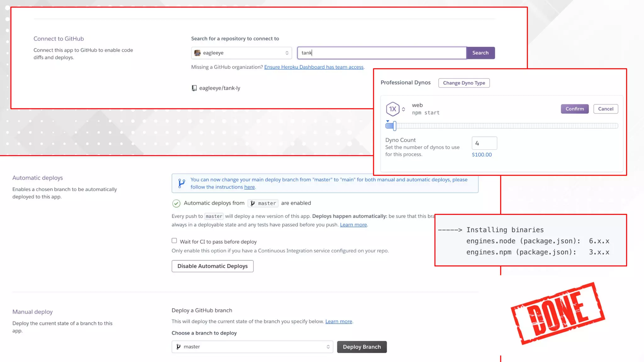Image resolution: width=644 pixels, height=362 pixels.
Task: Click branch icon in the blue info banner
Action: [x=181, y=183]
